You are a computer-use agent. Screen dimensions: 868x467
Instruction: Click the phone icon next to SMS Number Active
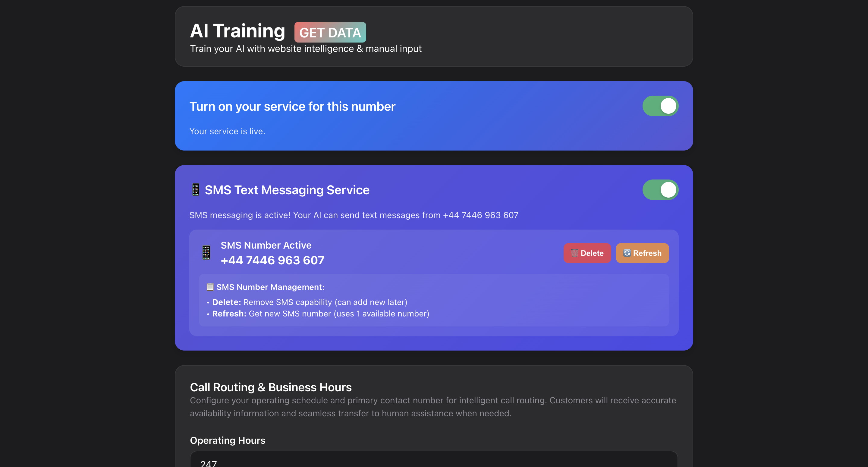coord(206,253)
